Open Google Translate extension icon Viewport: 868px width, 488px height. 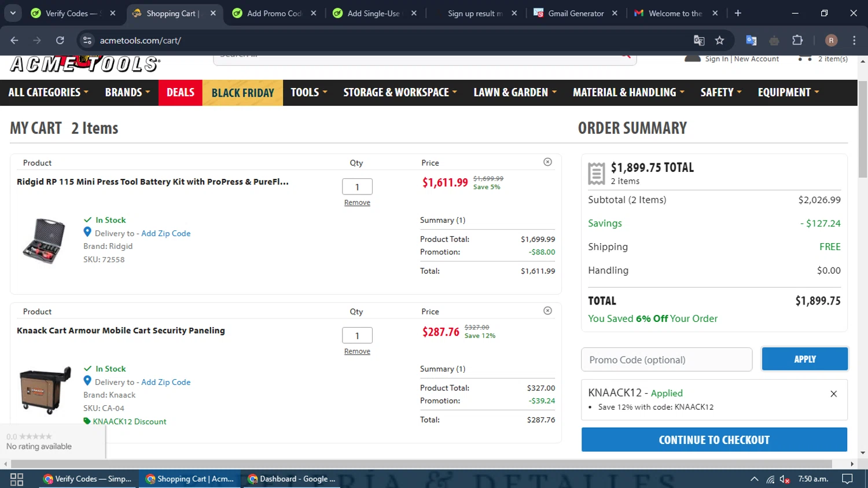[x=751, y=40]
